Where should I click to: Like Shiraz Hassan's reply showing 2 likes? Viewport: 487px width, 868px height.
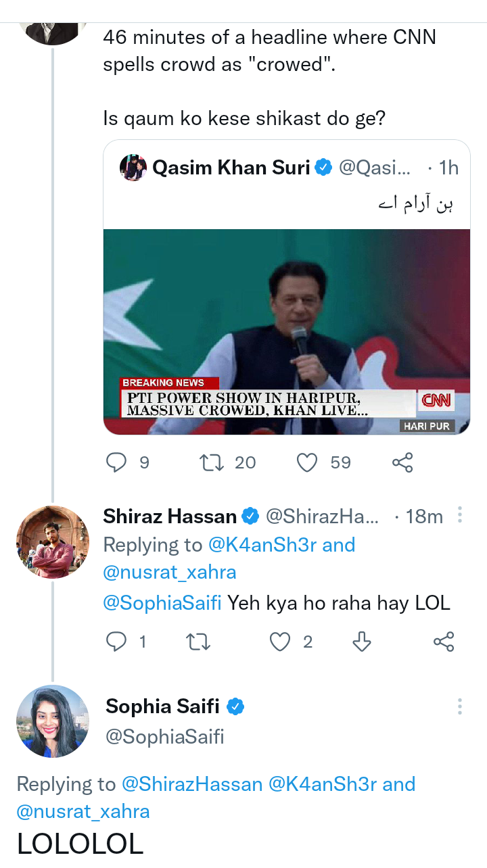pos(279,642)
